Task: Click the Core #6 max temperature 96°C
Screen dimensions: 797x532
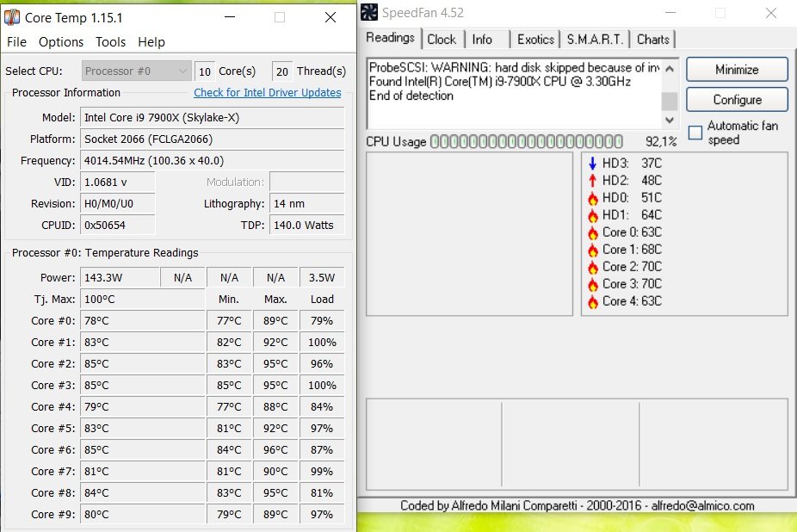Action: pos(275,450)
